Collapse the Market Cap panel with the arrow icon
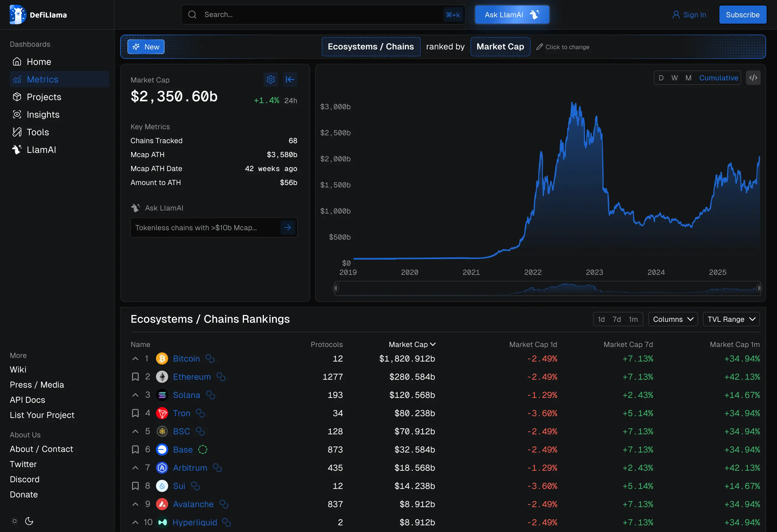 click(x=290, y=79)
